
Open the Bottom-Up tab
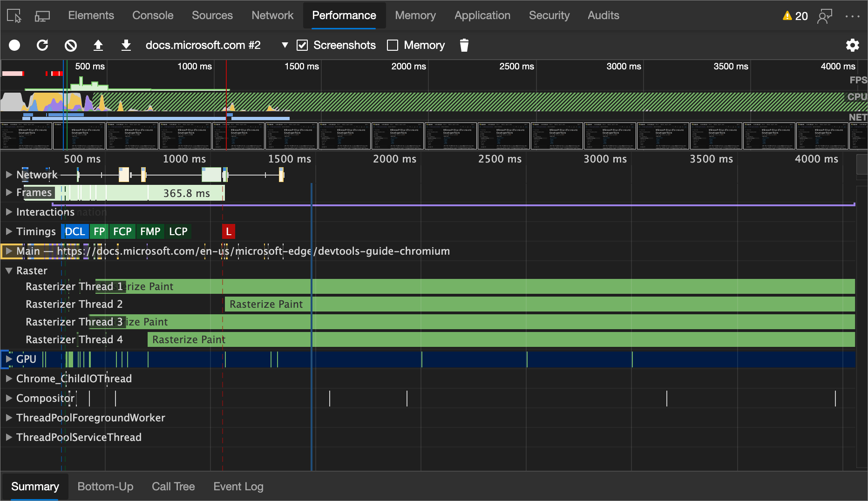(105, 486)
